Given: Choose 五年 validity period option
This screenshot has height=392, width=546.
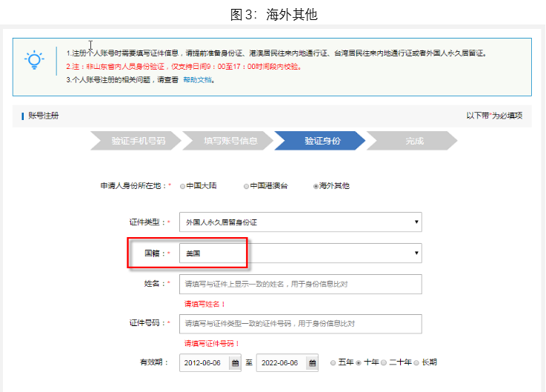Looking at the screenshot, I should point(334,362).
